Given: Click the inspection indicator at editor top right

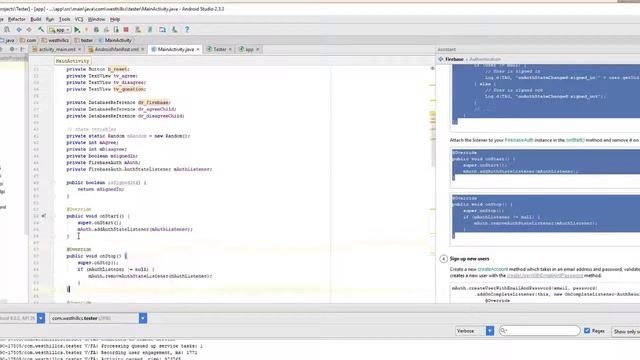Looking at the screenshot, I should point(432,68).
